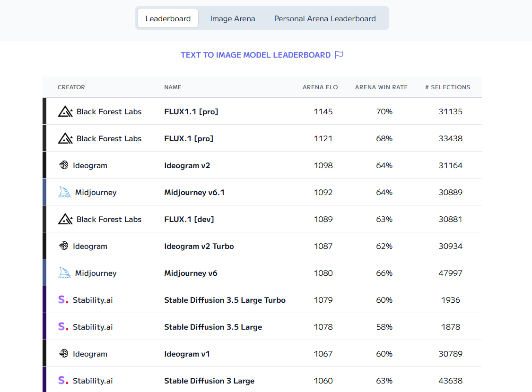Viewport: 532px width, 392px height.
Task: Sort by the Arena ELO column header
Action: coord(320,87)
